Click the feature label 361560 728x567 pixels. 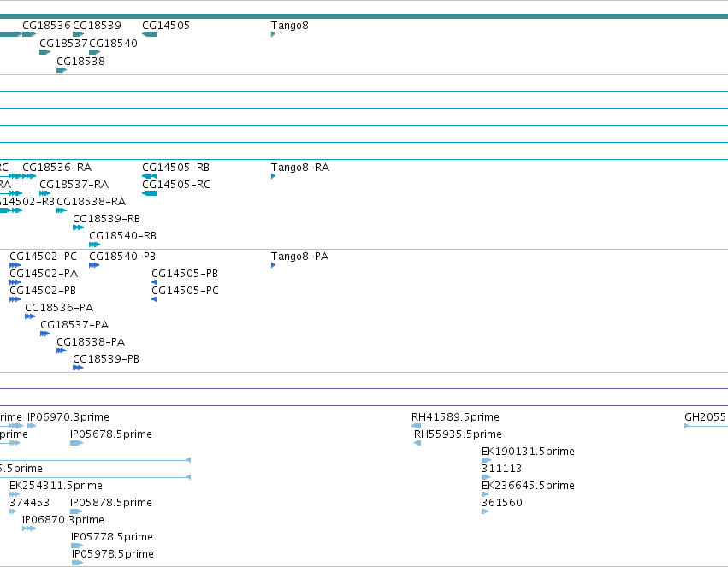pyautogui.click(x=502, y=503)
